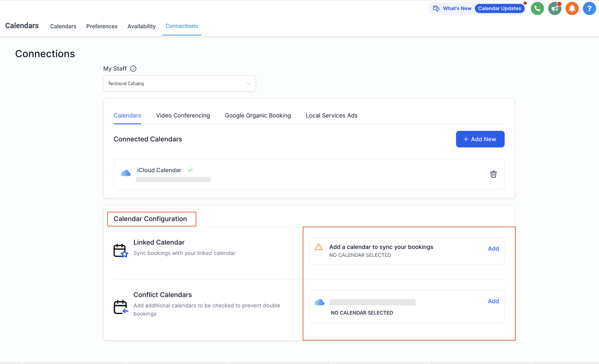Open the megaphone announcements icon
Viewport: 599px width, 364px height.
(554, 9)
